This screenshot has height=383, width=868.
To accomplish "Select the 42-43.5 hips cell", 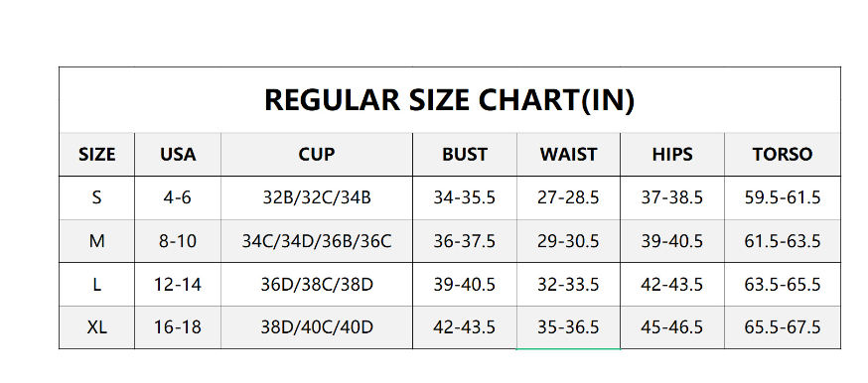I will point(672,285).
